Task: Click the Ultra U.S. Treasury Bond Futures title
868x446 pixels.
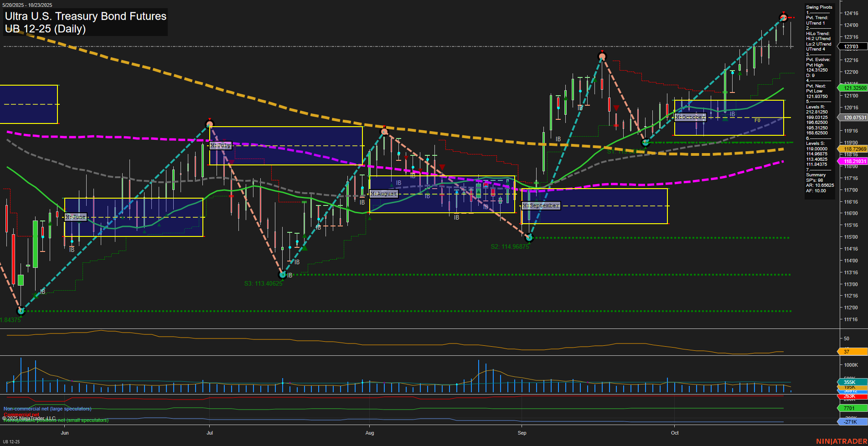Action: pos(86,16)
